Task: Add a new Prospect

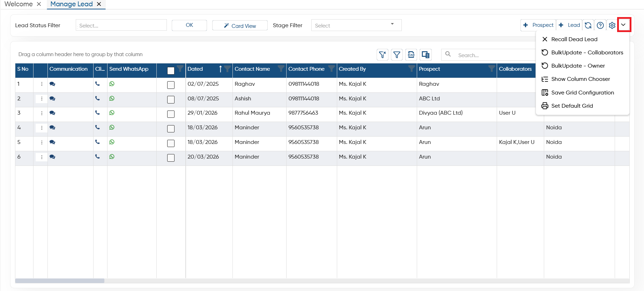Action: (538, 25)
